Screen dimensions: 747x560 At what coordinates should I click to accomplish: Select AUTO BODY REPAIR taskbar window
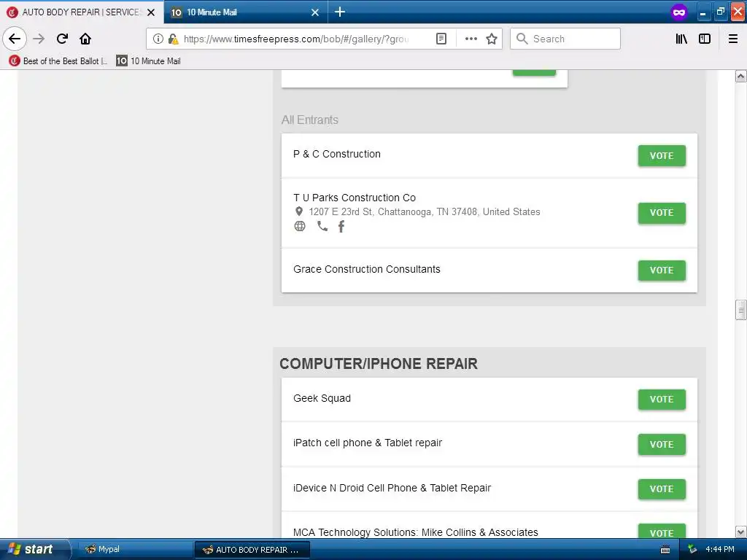tap(252, 550)
